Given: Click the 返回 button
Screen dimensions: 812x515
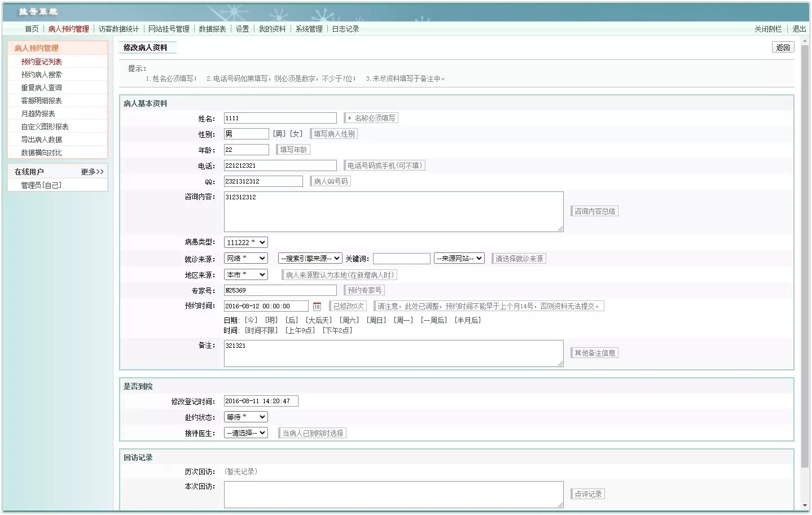Looking at the screenshot, I should [x=783, y=47].
